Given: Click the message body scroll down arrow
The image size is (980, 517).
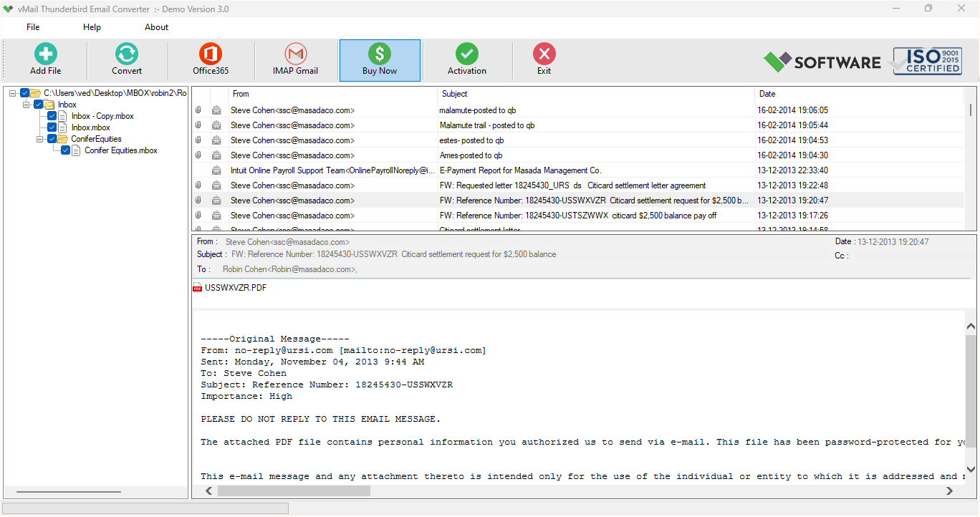Looking at the screenshot, I should tap(971, 470).
